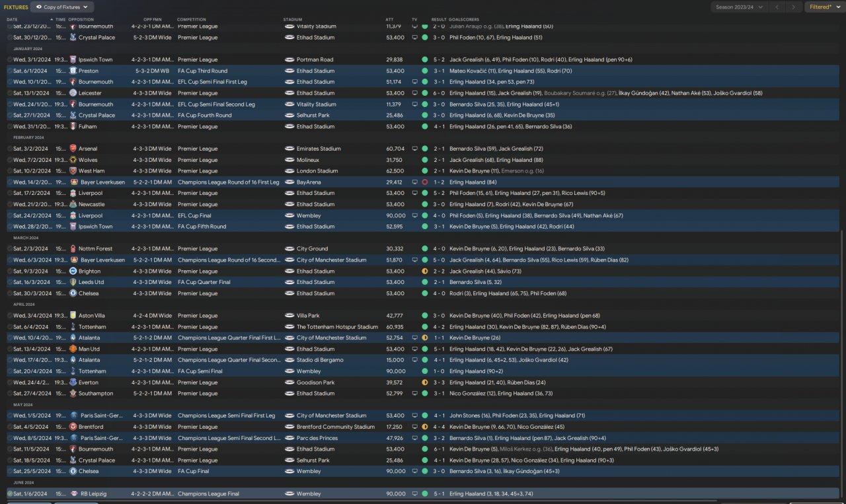Image resolution: width=846 pixels, height=504 pixels.
Task: Click the Everton club badge
Action: click(x=73, y=382)
